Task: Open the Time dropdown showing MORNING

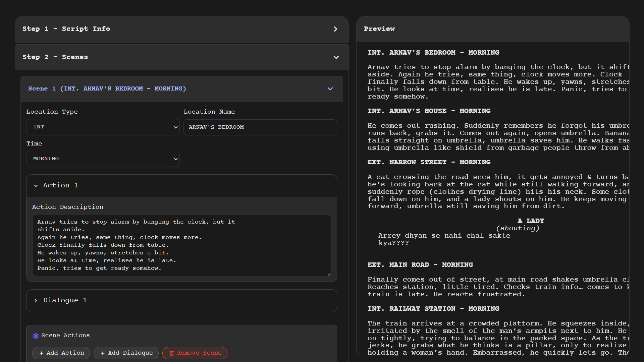Action: tap(103, 159)
